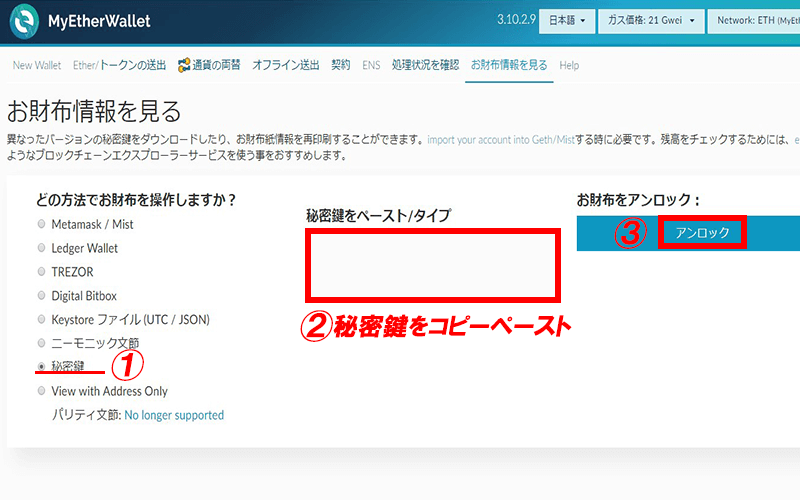Select Keystore ファイル (UTC / JSON) option
Viewport: 800px width, 500px height.
pyautogui.click(x=41, y=319)
